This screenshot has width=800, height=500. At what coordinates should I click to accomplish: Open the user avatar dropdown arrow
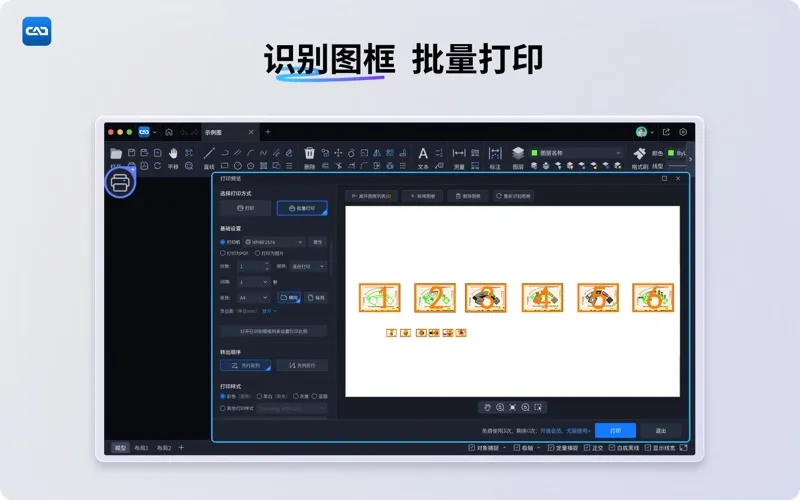pyautogui.click(x=652, y=133)
